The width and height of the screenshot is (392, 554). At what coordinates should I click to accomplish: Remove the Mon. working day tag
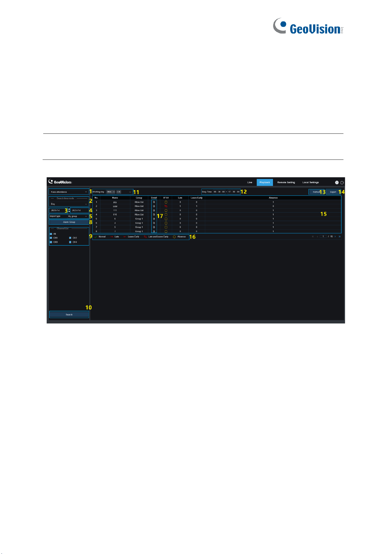(x=114, y=192)
